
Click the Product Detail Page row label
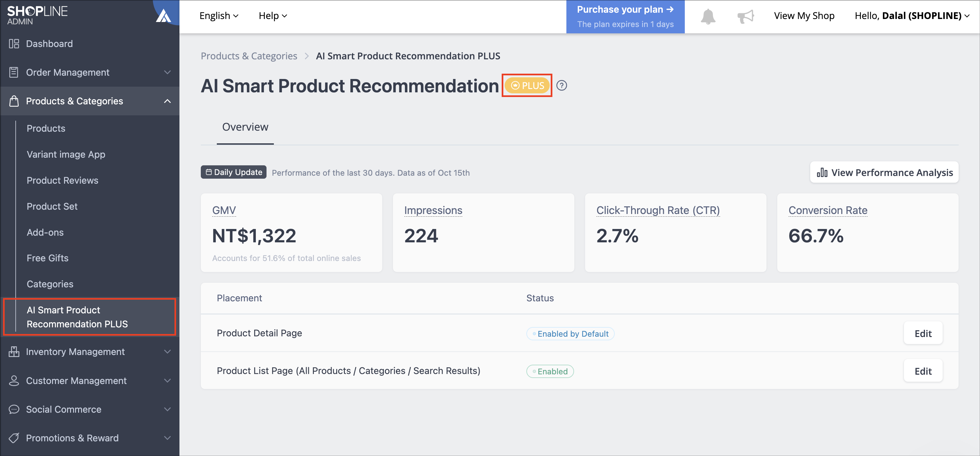pyautogui.click(x=259, y=333)
